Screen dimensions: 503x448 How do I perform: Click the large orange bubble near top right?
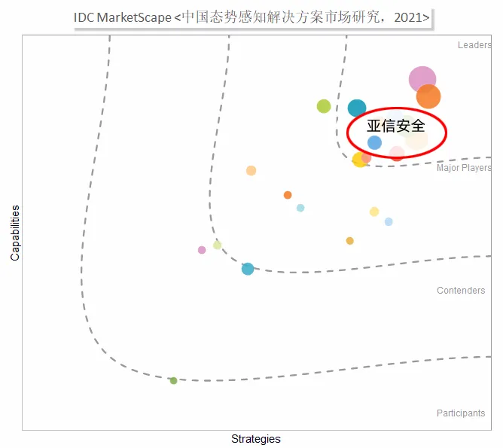428,96
